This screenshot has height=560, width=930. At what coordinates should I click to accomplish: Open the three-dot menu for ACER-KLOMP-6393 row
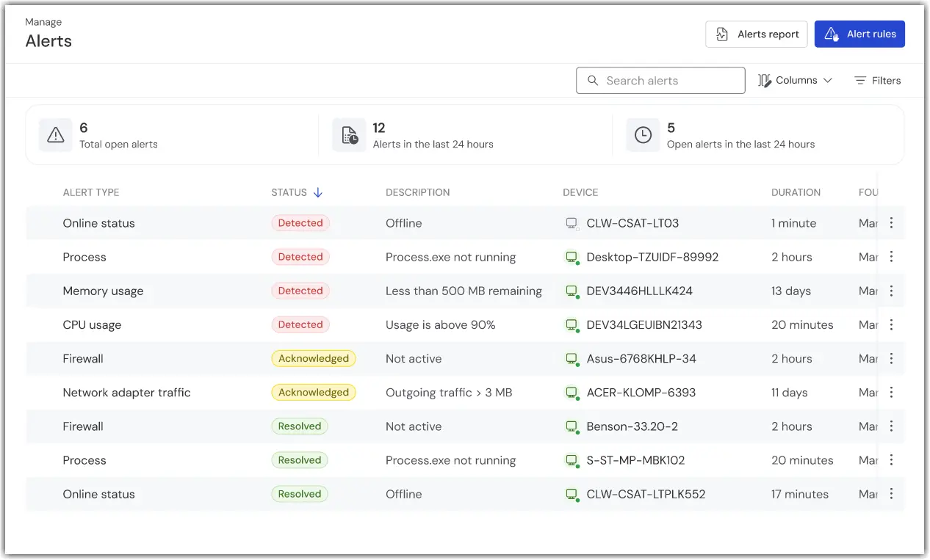point(891,392)
